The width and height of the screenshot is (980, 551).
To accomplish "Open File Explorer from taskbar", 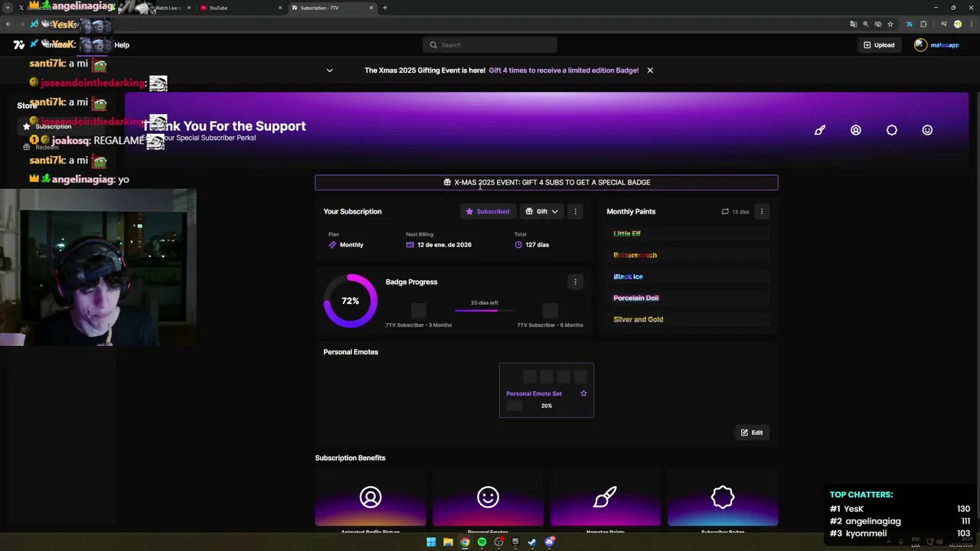I will pyautogui.click(x=448, y=542).
